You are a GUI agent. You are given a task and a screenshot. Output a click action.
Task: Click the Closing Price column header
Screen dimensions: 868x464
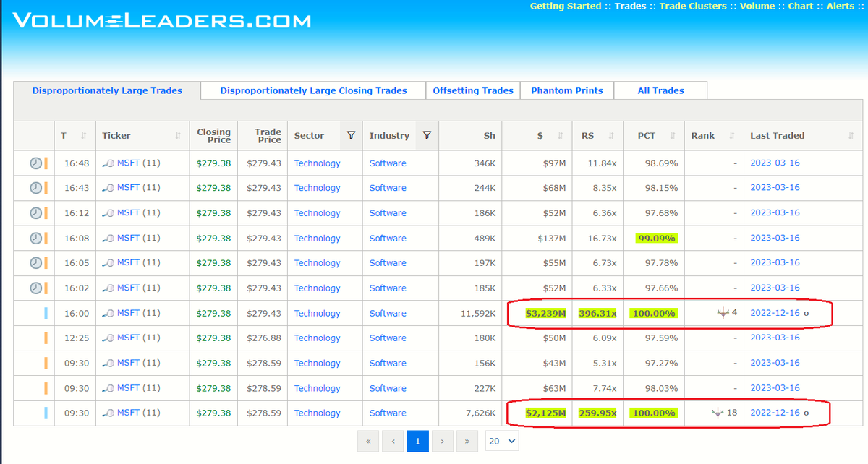213,136
